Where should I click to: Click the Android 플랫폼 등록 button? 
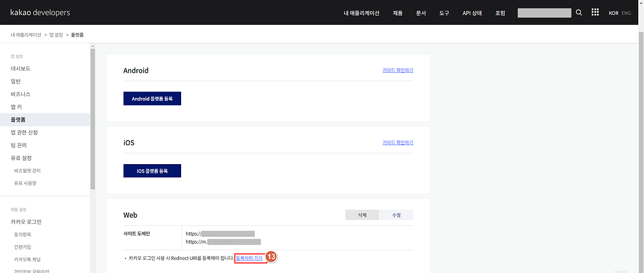pos(152,98)
